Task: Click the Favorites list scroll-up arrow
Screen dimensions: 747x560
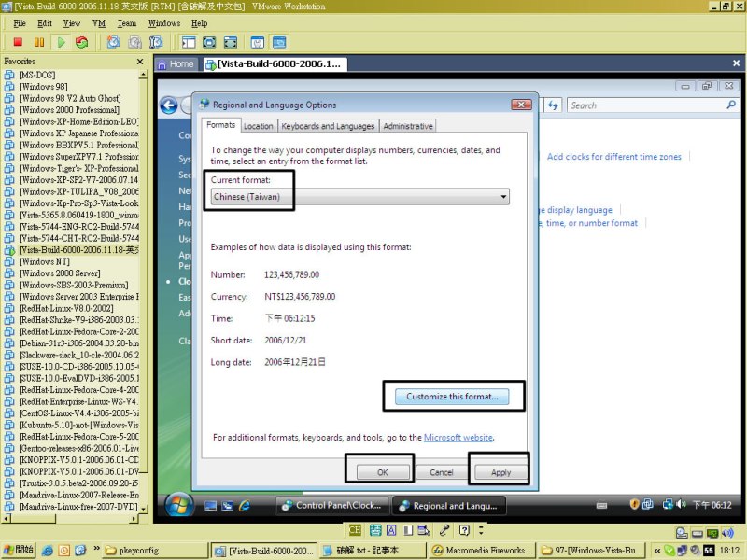Action: pyautogui.click(x=143, y=75)
